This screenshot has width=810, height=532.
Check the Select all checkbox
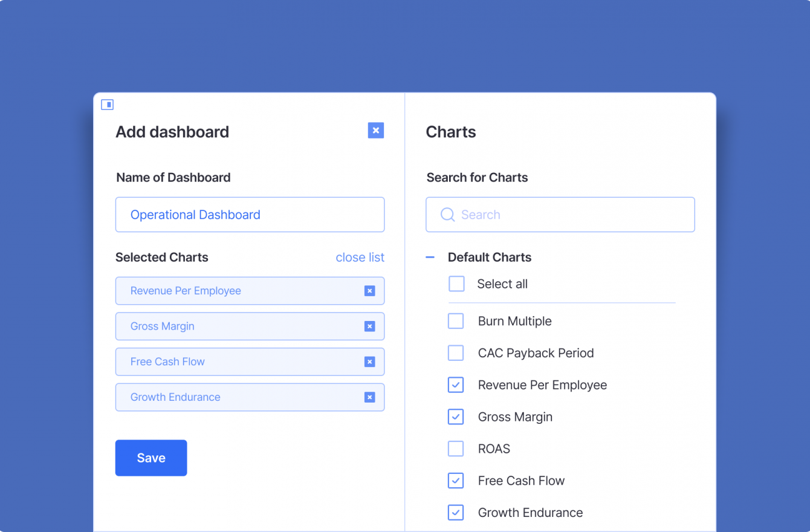point(456,284)
